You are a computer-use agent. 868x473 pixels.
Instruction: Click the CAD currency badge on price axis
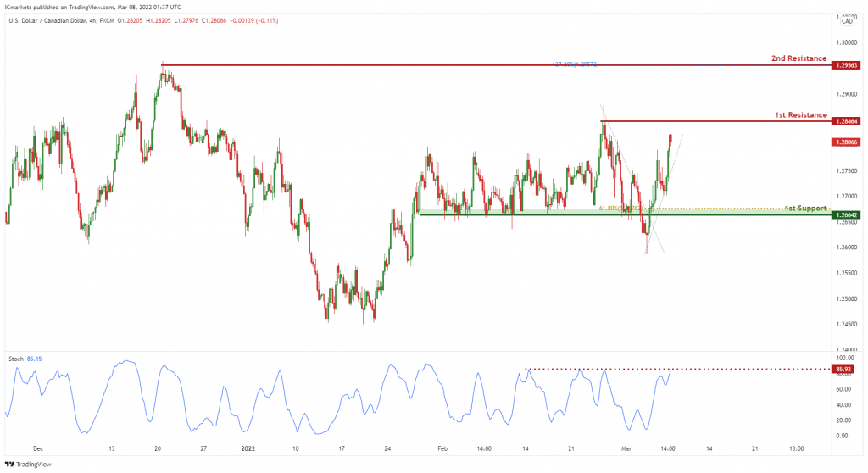[x=847, y=21]
